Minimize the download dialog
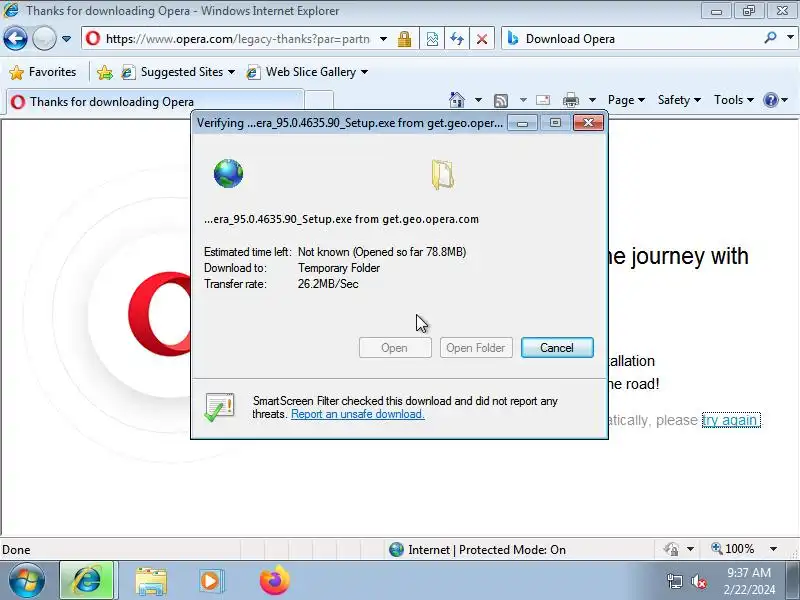This screenshot has height=600, width=800. pyautogui.click(x=522, y=123)
